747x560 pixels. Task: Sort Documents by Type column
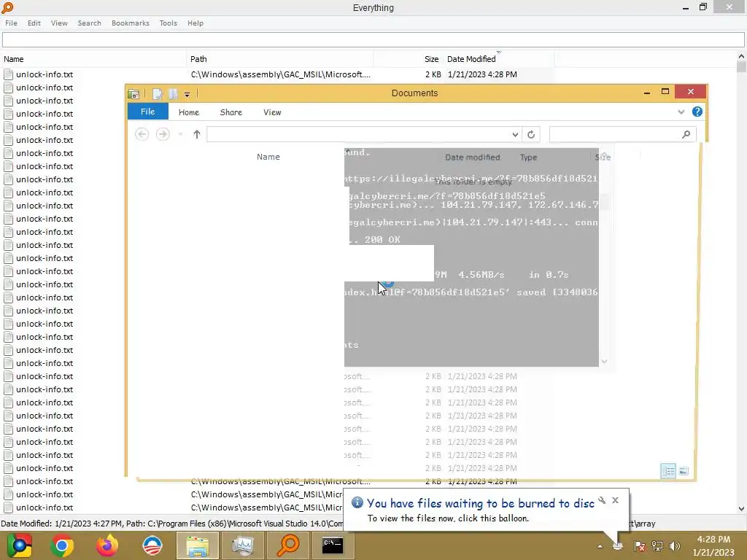pos(528,157)
